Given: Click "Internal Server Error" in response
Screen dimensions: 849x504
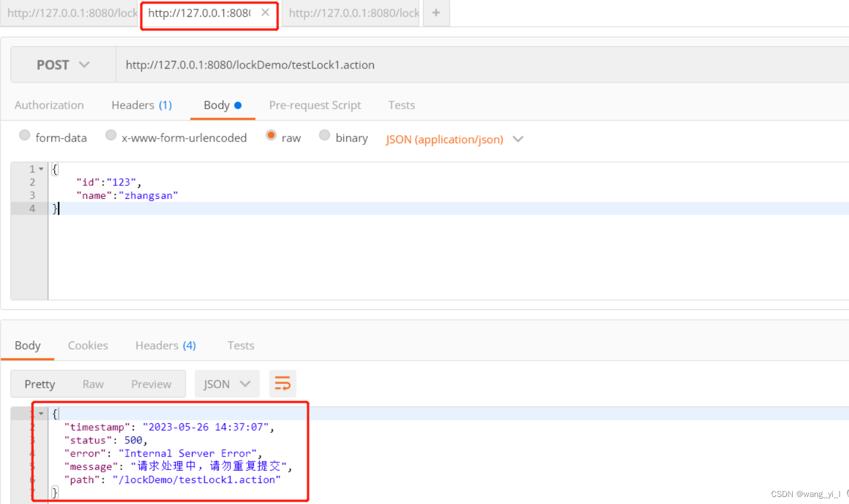Looking at the screenshot, I should point(188,454).
